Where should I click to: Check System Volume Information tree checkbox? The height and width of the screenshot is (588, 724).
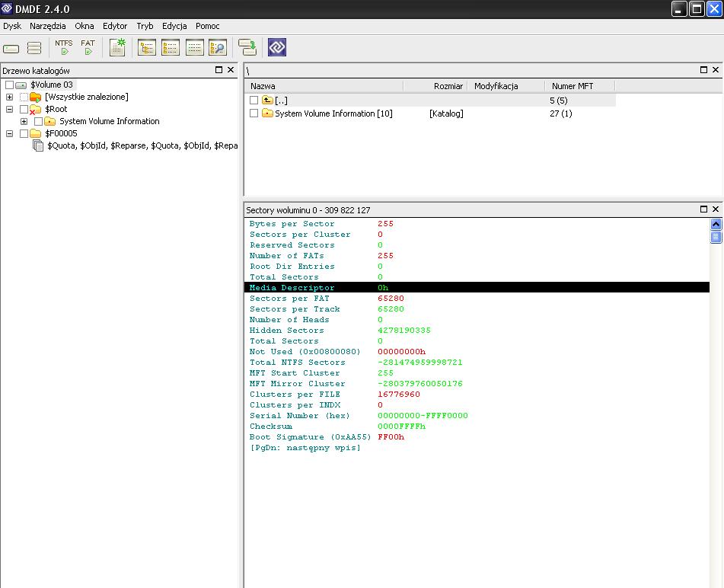click(39, 121)
